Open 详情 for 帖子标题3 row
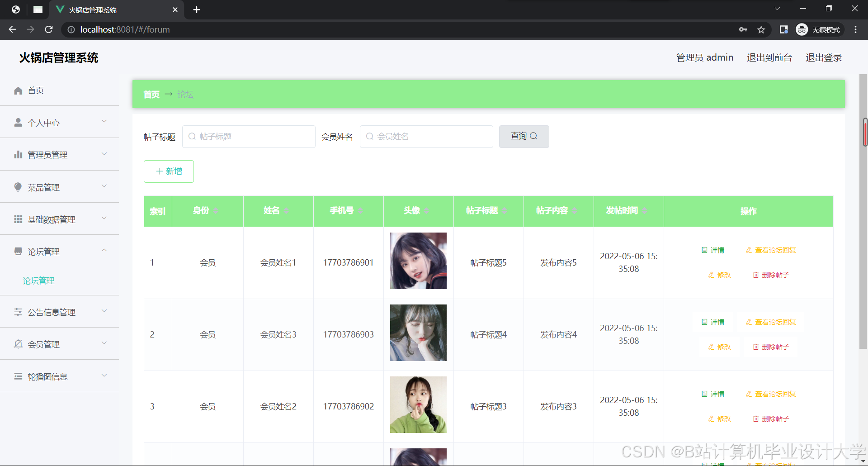This screenshot has height=466, width=868. tap(713, 394)
